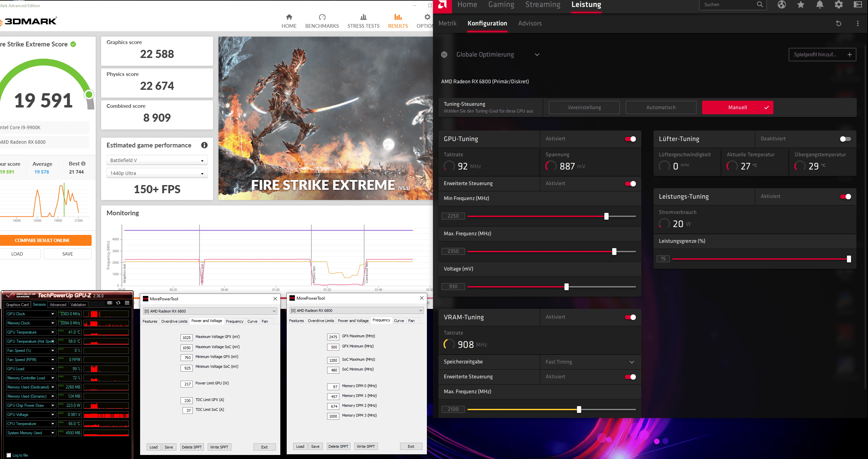Image resolution: width=868 pixels, height=459 pixels.
Task: Open 3DMark OPTIONS gear icon
Action: point(427,17)
